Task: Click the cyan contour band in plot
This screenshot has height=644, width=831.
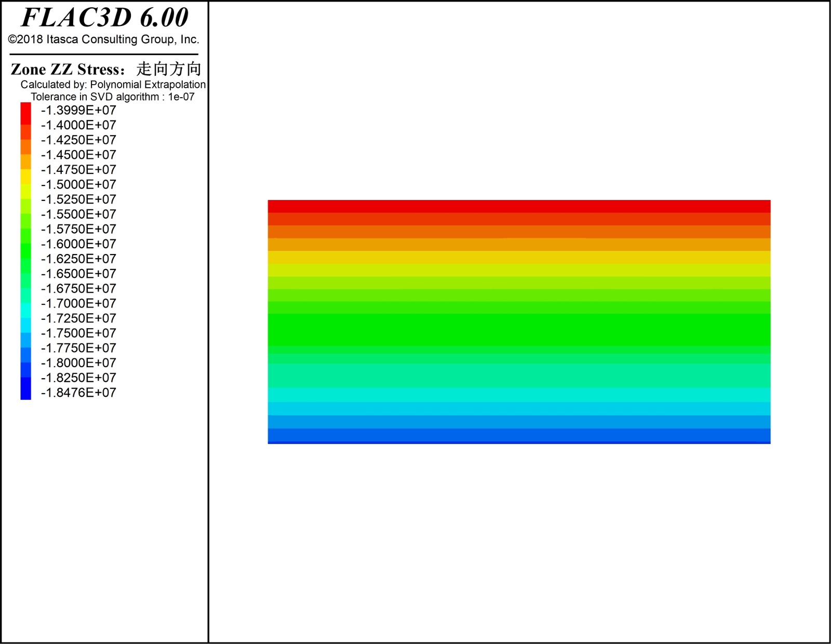Action: (519, 395)
